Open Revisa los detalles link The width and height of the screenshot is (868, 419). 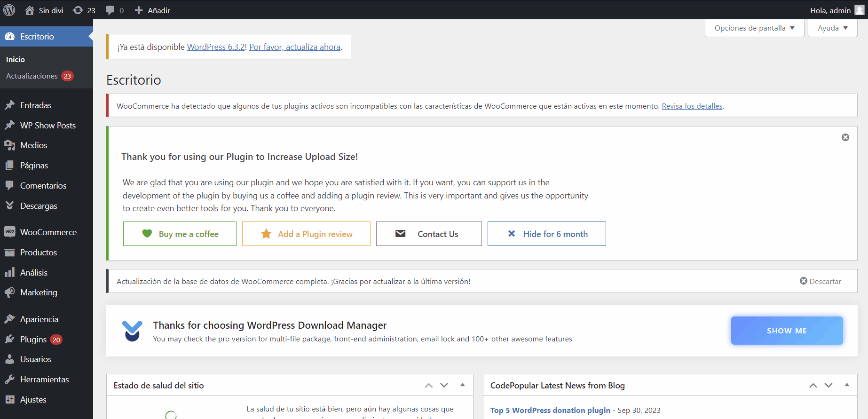(692, 106)
